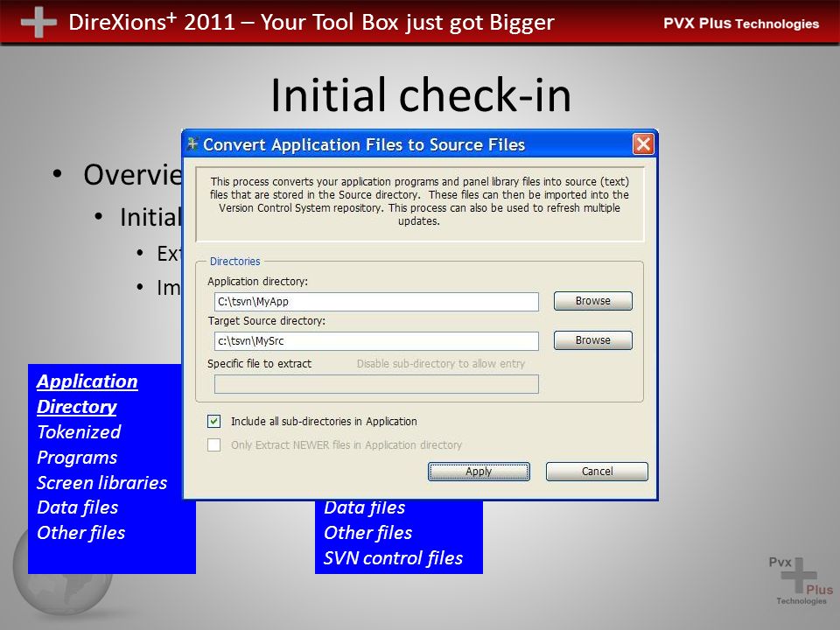Image resolution: width=840 pixels, height=630 pixels.
Task: Click the Apply button
Action: (x=479, y=472)
